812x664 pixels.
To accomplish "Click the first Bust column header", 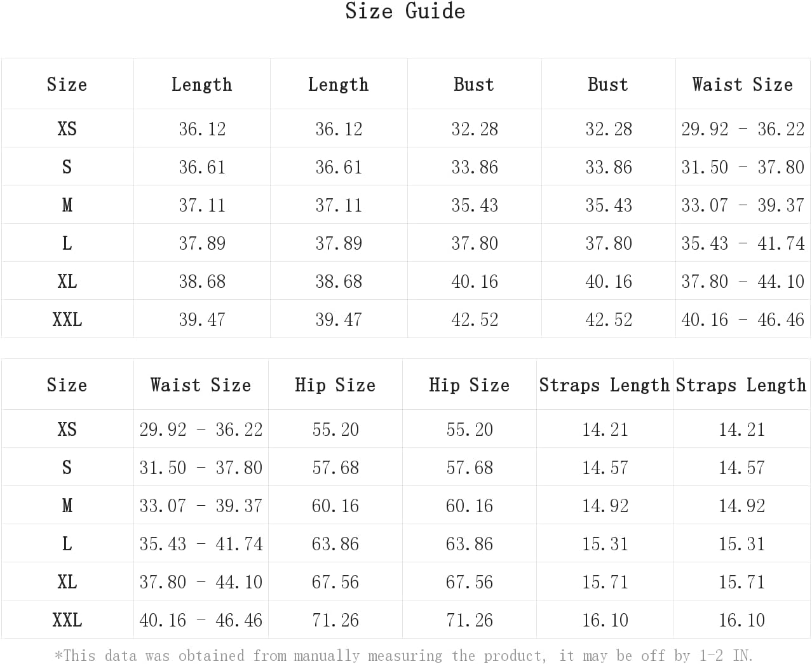I will 474,85.
